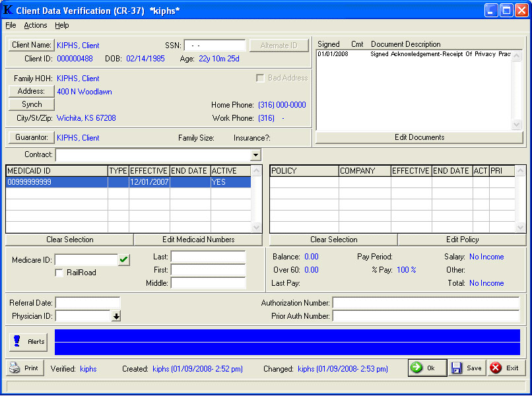Click the green checkmark beside Medicare ID
This screenshot has width=532, height=396.
tap(124, 260)
